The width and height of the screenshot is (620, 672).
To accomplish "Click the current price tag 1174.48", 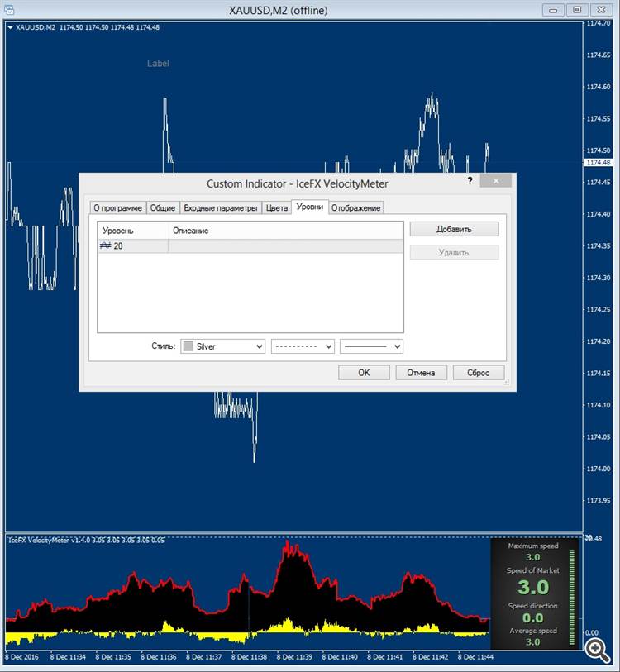I will point(599,163).
